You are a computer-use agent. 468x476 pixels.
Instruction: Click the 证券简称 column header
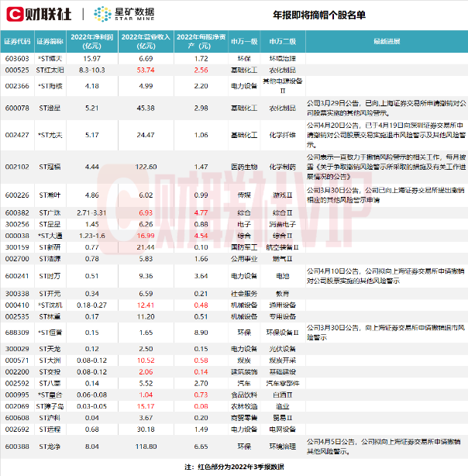pyautogui.click(x=50, y=42)
